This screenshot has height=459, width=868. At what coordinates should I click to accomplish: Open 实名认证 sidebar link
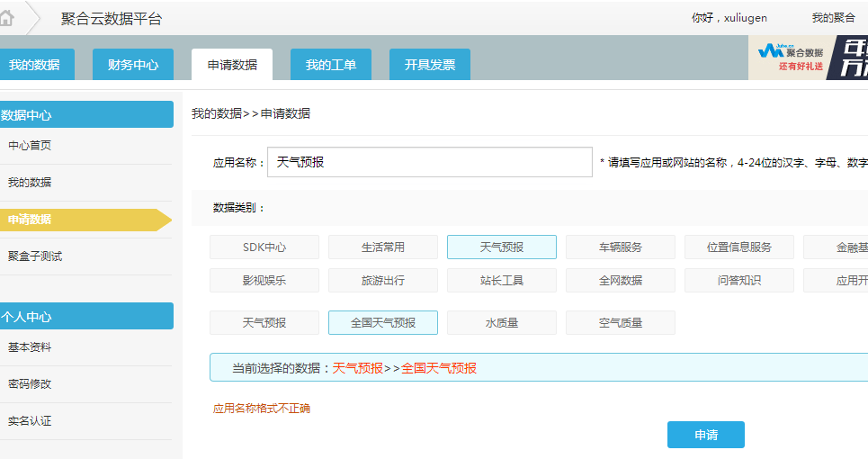point(30,421)
